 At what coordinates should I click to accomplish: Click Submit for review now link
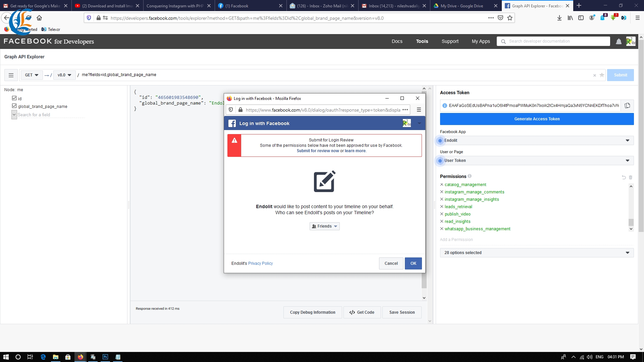[x=318, y=150]
